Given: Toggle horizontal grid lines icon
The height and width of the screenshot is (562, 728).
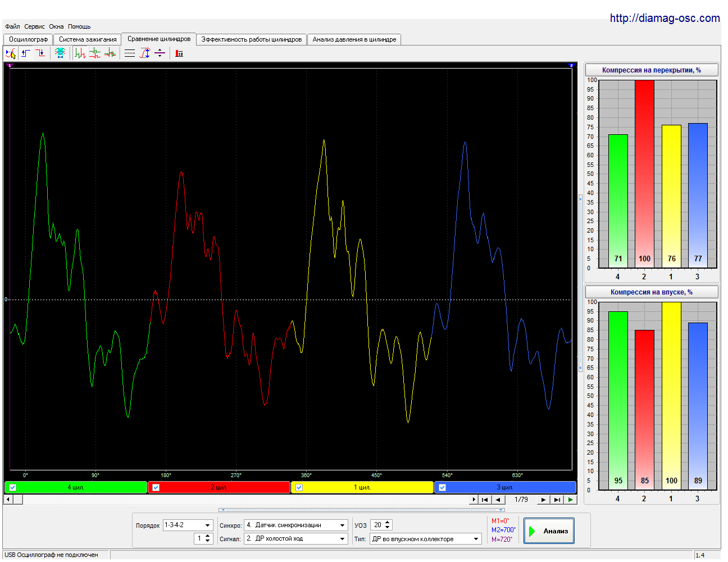Looking at the screenshot, I should point(130,53).
